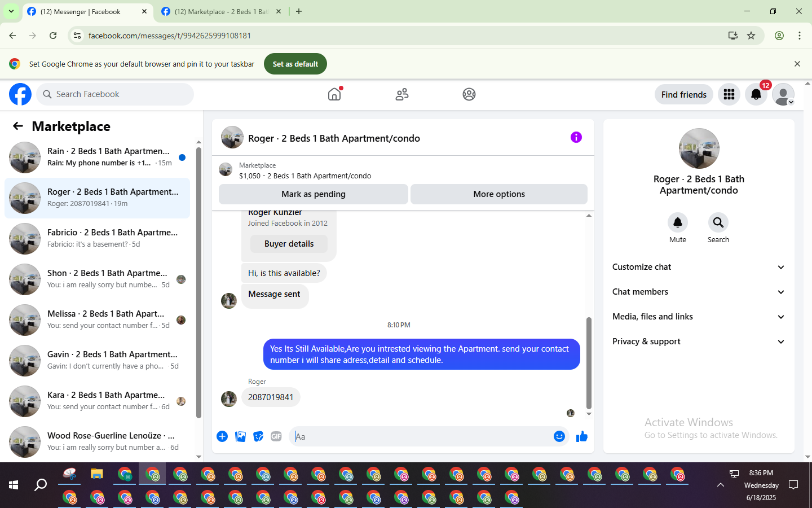Expand Media, files and links section

[x=699, y=317]
